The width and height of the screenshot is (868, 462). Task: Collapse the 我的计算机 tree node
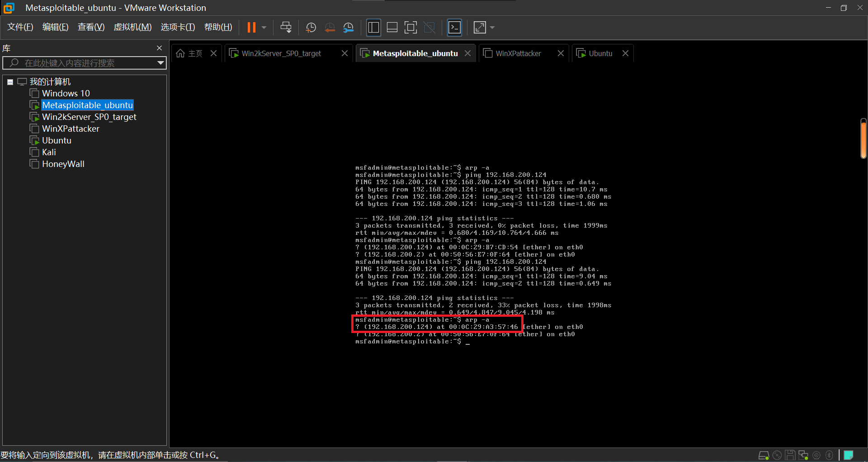(10, 82)
